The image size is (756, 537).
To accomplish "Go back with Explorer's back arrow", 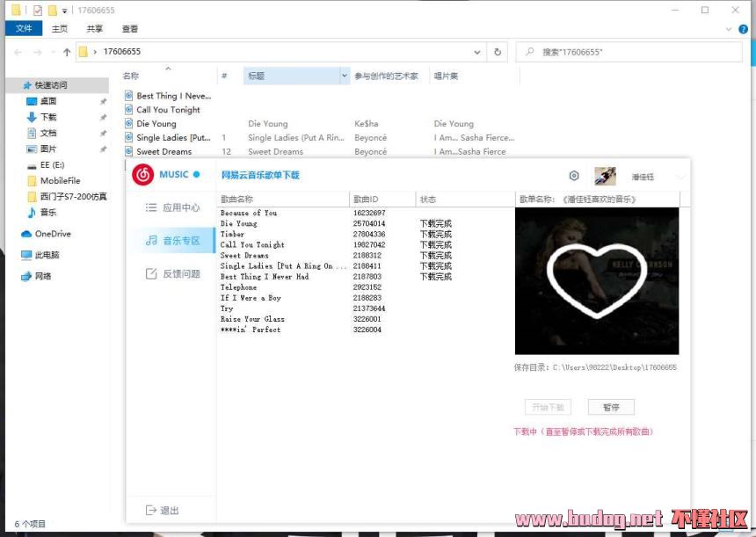I will point(18,52).
